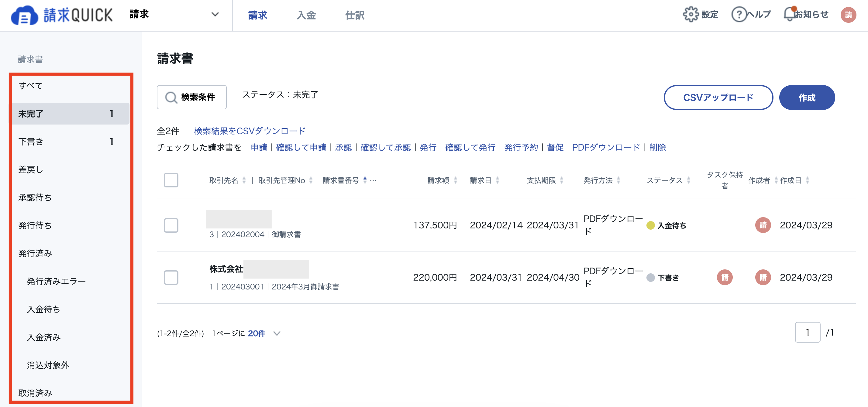Switch to the 仕訳 top tab
Image resolution: width=868 pixels, height=407 pixels.
[x=354, y=15]
